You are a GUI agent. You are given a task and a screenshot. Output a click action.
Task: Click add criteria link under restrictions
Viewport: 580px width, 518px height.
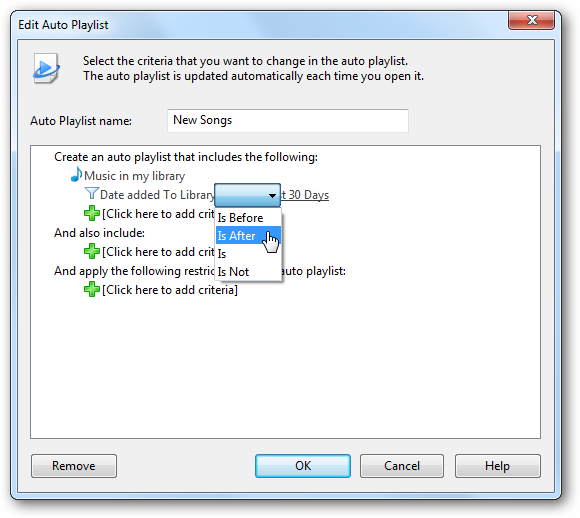click(170, 290)
